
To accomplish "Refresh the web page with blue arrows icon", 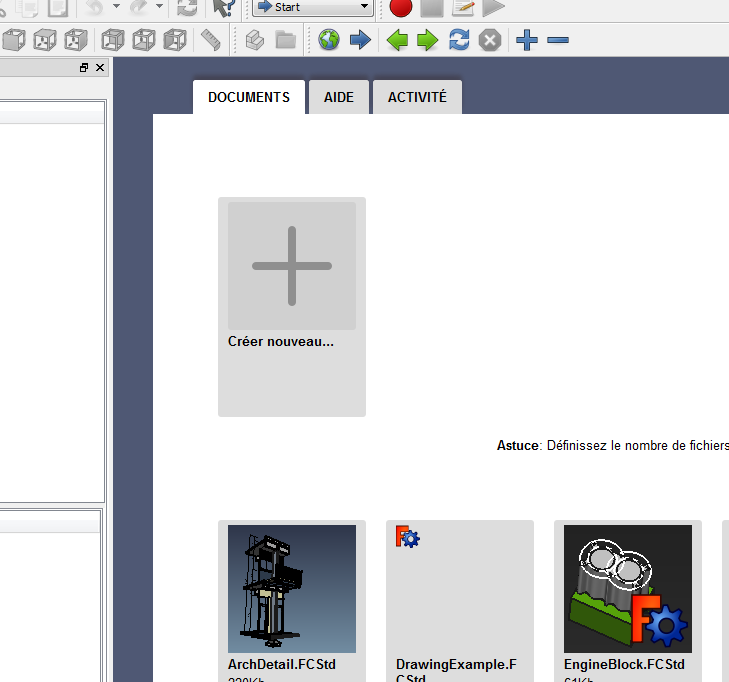I will (459, 40).
